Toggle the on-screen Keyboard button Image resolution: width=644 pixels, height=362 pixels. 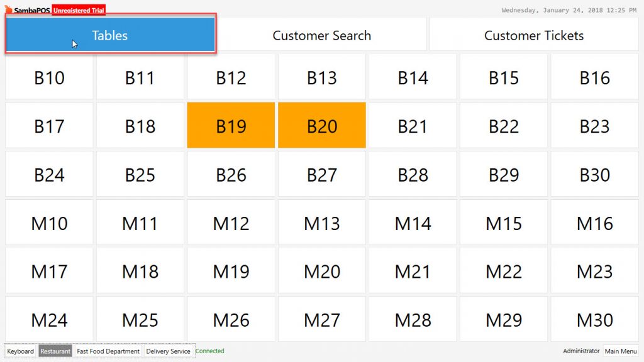(21, 351)
